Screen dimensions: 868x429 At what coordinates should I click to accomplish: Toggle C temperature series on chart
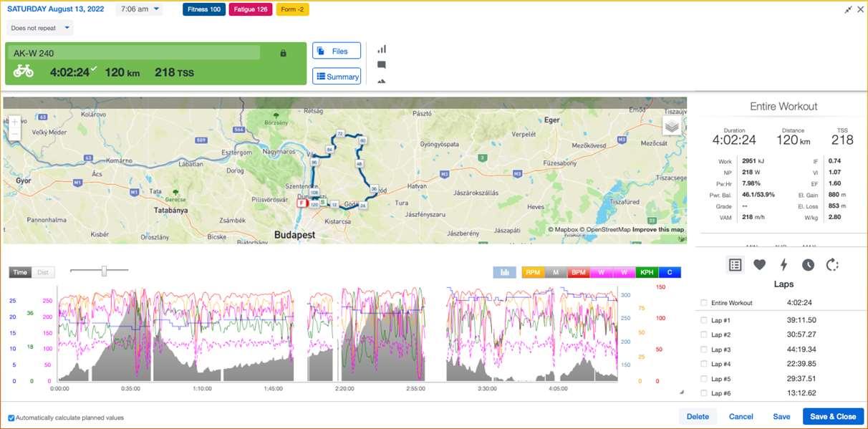[x=670, y=272]
